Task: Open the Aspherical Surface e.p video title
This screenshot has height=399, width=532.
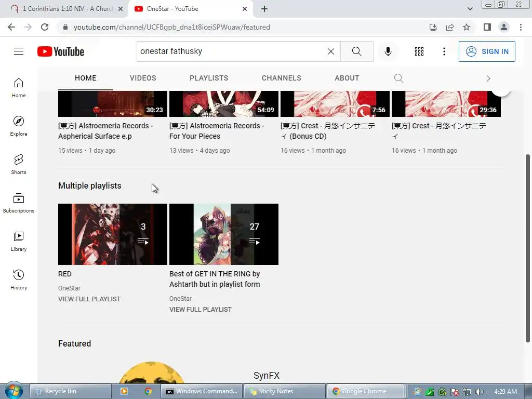Action: tap(105, 131)
